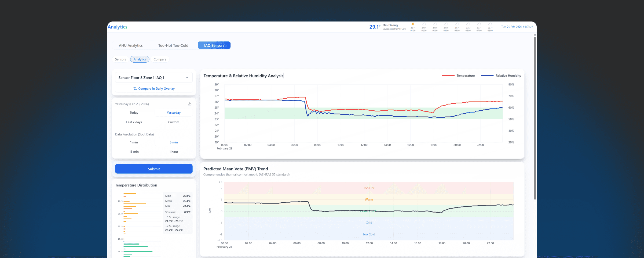Click the Too Cold band label in PMV chart
644x258 pixels.
pos(369,234)
